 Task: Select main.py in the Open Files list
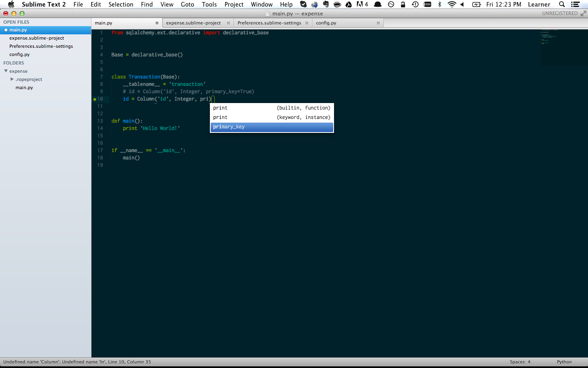18,30
